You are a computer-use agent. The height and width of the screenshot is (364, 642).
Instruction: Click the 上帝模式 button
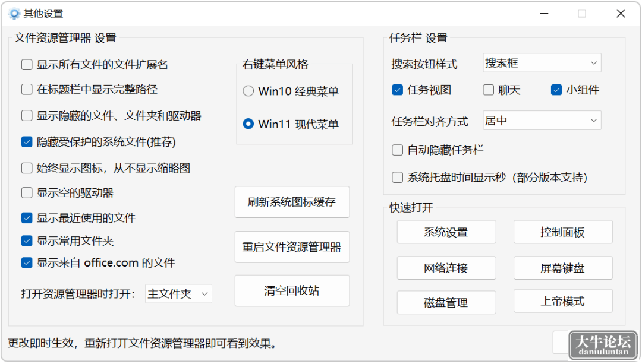(563, 302)
